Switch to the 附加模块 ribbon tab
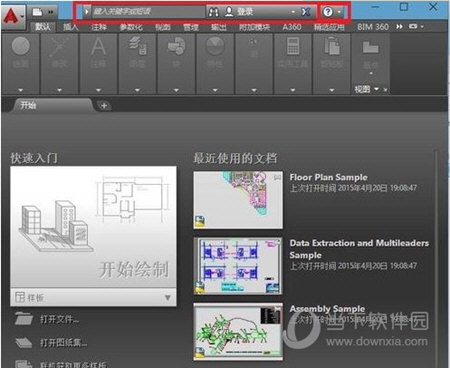The height and width of the screenshot is (368, 450). tap(254, 27)
